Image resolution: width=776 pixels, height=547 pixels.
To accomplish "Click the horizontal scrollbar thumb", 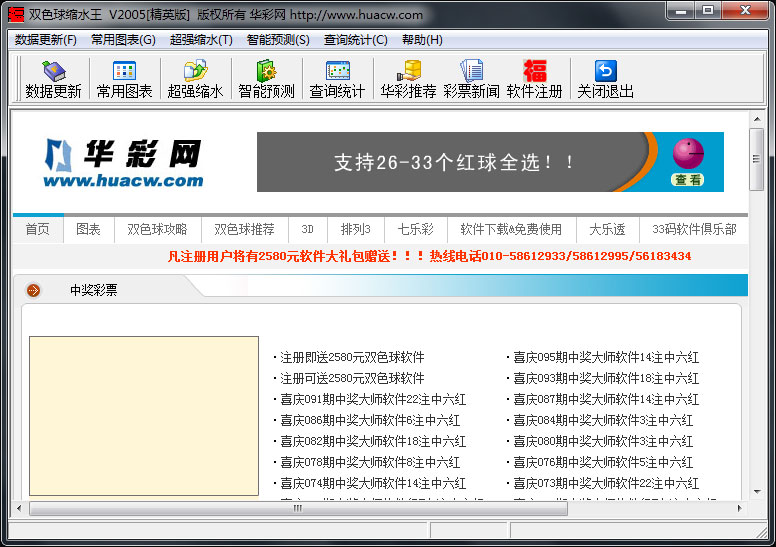I will coord(298,508).
